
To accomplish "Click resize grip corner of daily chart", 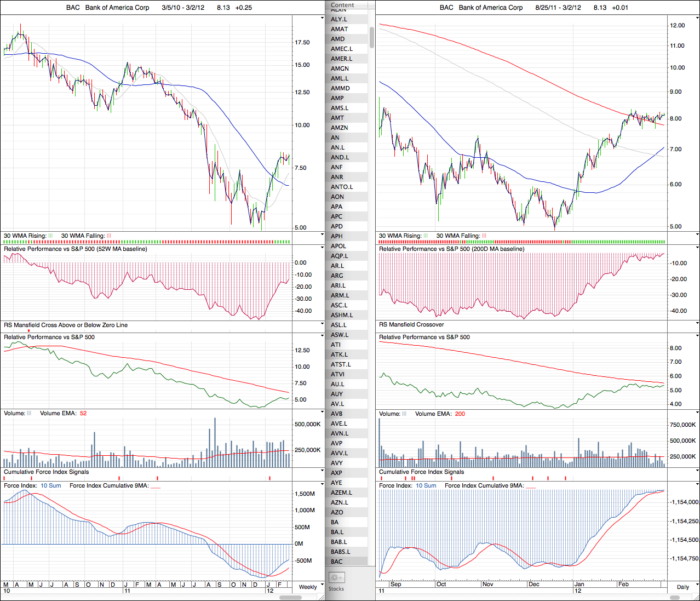I will pyautogui.click(x=697, y=597).
